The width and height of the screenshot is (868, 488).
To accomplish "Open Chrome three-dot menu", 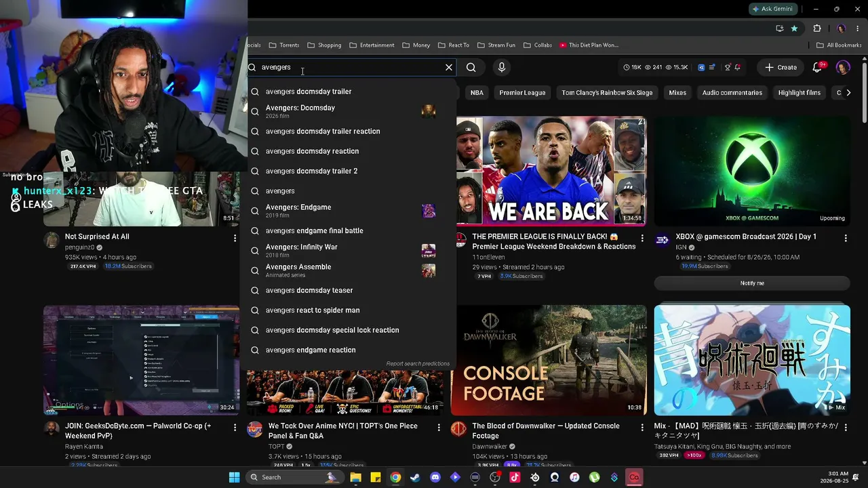I will pos(857,28).
